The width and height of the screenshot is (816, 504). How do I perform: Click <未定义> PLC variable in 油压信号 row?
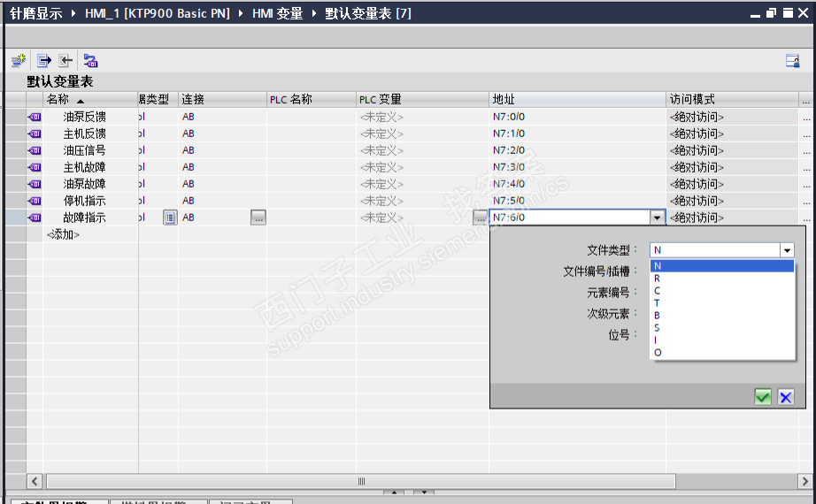(422, 150)
